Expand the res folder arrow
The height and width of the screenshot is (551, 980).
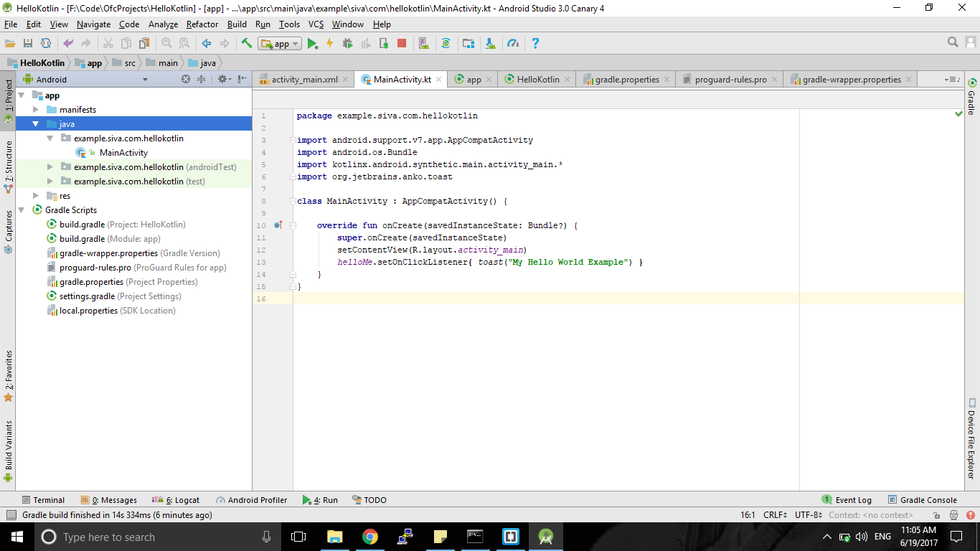point(36,196)
